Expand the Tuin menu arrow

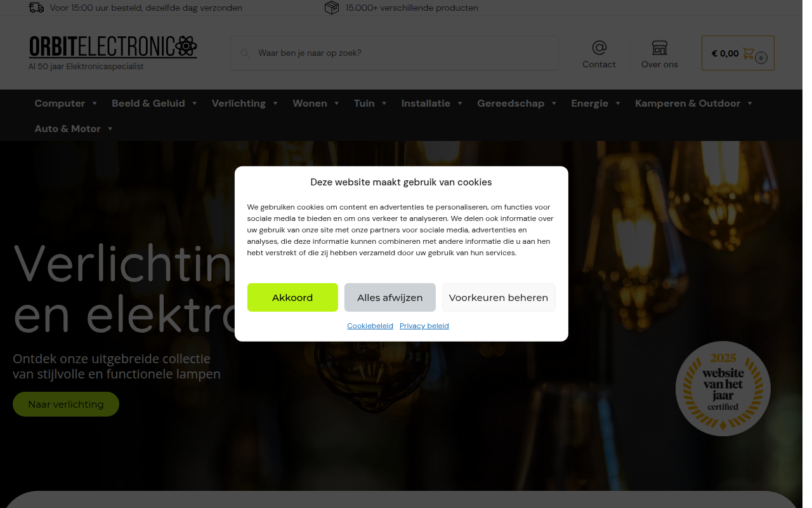coord(384,104)
